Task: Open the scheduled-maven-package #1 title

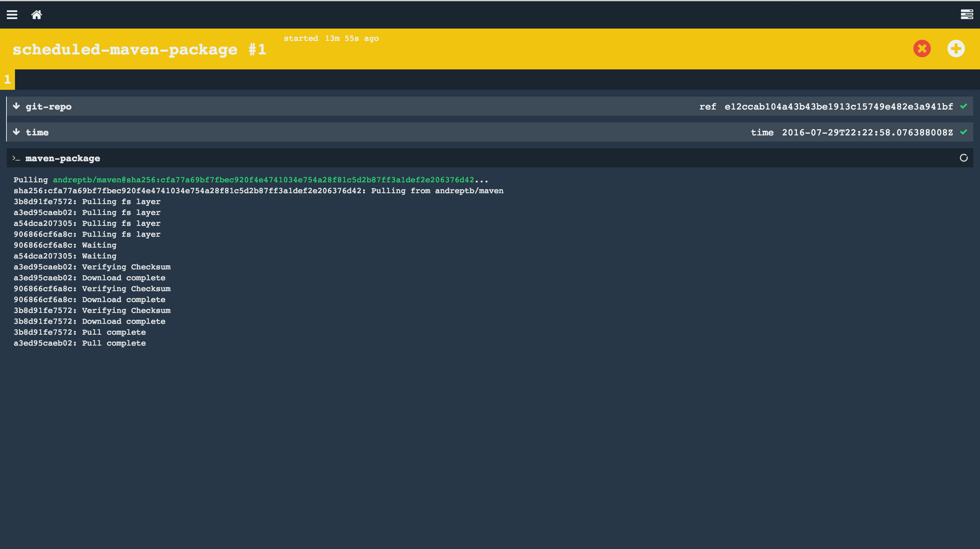Action: [139, 50]
